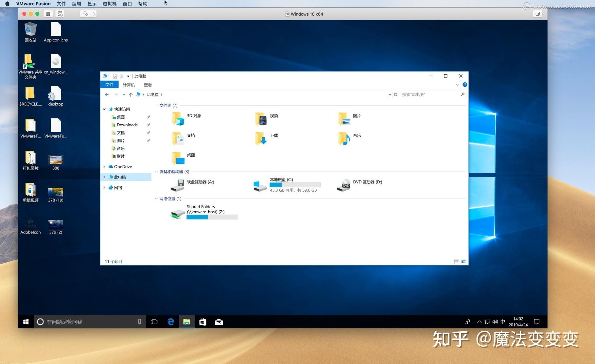595x364 pixels.
Task: Select Downloads in quick access
Action: [x=127, y=125]
